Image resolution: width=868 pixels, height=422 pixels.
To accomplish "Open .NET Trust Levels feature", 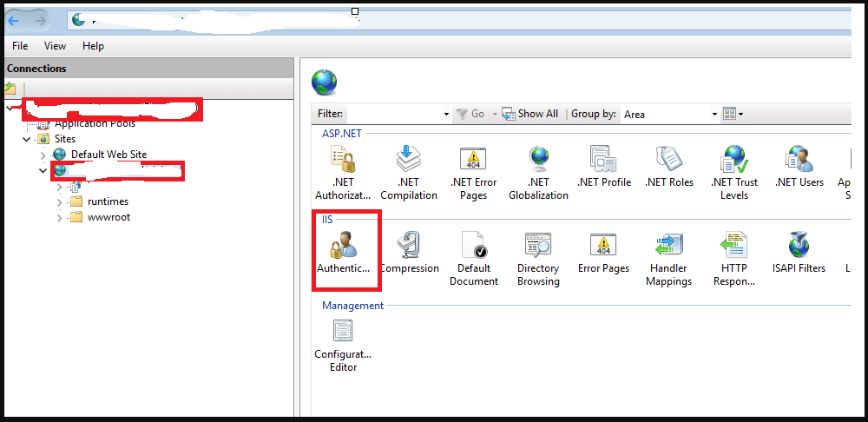I will click(734, 172).
